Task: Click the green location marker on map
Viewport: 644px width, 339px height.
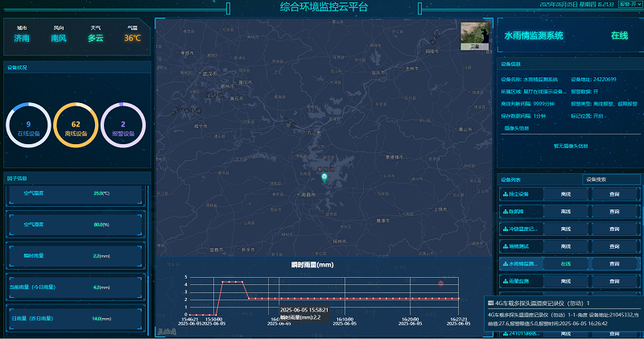Action: [x=324, y=178]
